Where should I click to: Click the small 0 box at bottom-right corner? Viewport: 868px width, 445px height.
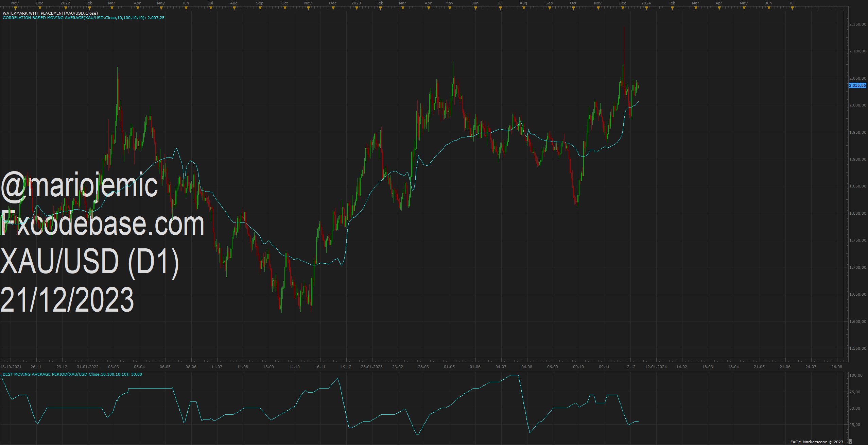click(851, 442)
